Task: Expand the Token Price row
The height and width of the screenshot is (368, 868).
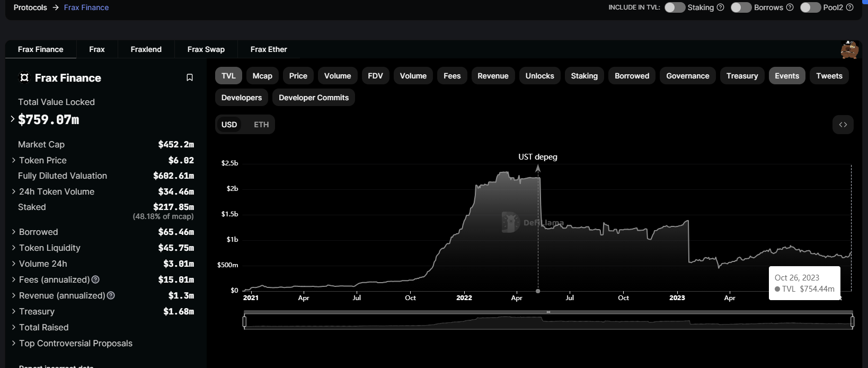Action: [14, 160]
